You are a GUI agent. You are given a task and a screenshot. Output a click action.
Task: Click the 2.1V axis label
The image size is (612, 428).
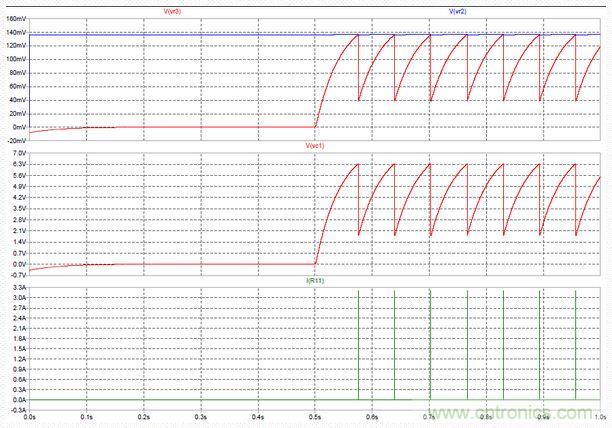point(18,231)
